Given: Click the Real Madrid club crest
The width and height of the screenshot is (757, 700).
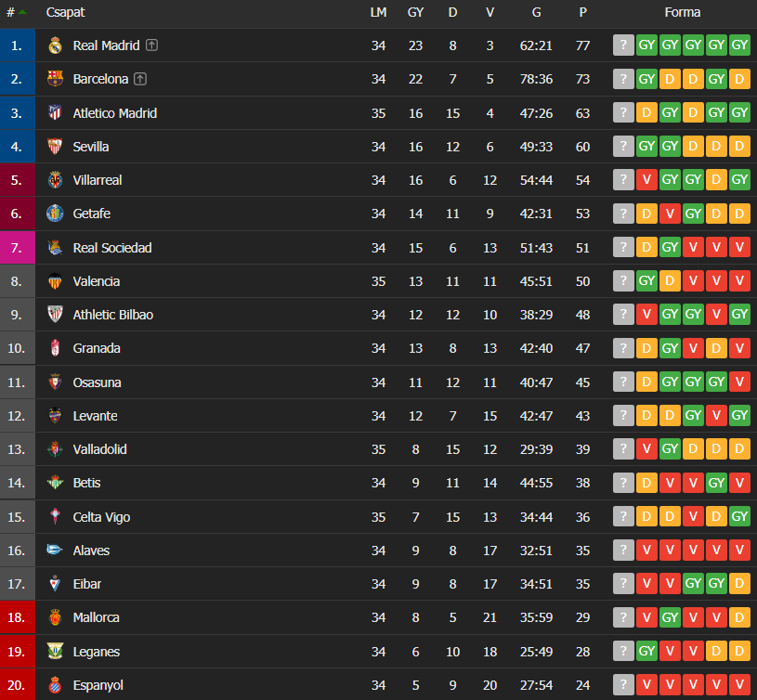Looking at the screenshot, I should coord(55,45).
